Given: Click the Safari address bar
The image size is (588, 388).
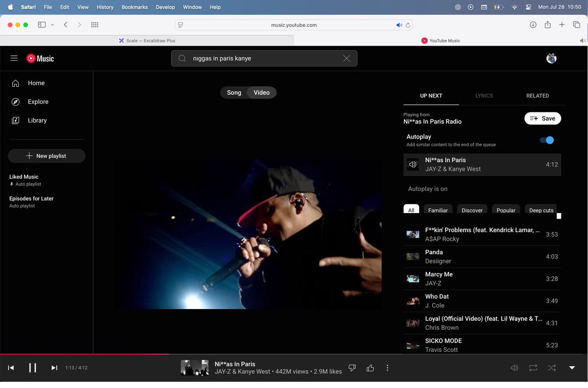Looking at the screenshot, I should pyautogui.click(x=294, y=25).
